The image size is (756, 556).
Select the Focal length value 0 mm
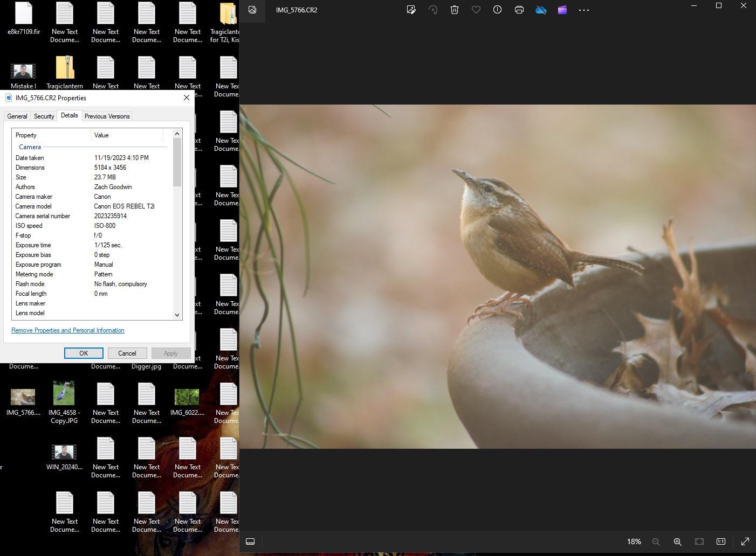click(101, 294)
